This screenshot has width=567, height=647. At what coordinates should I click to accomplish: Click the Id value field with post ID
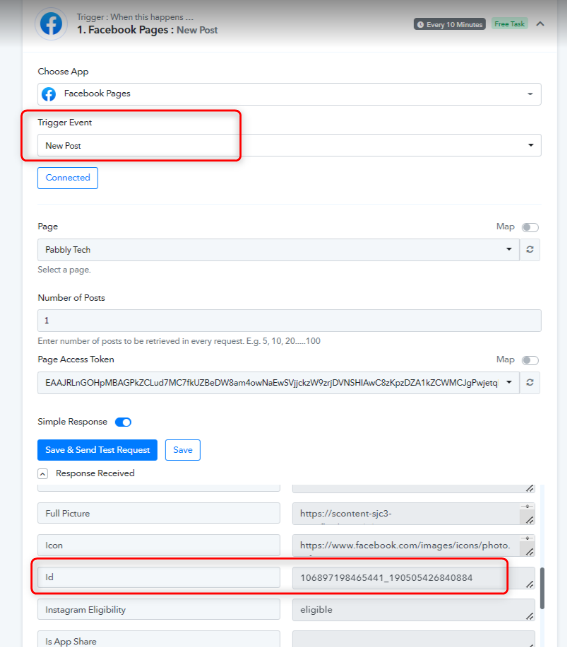pyautogui.click(x=413, y=578)
